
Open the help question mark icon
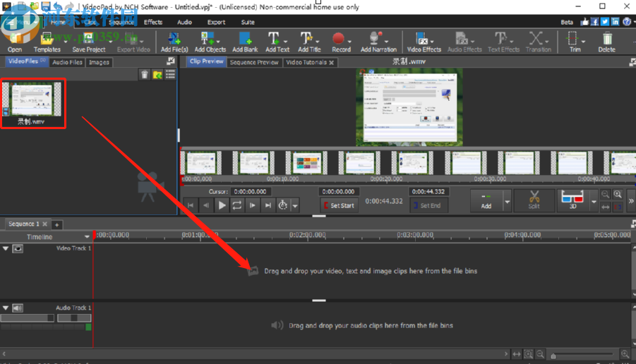(x=627, y=22)
